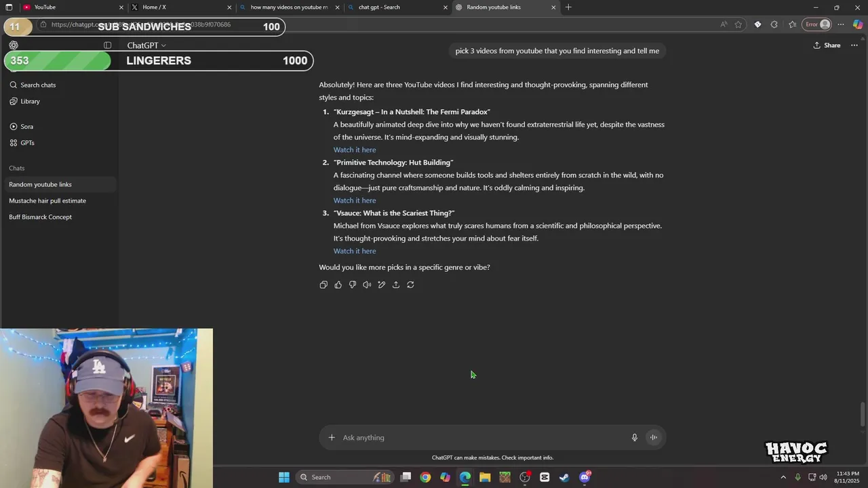
Task: Share this response via the upload icon
Action: tap(396, 285)
